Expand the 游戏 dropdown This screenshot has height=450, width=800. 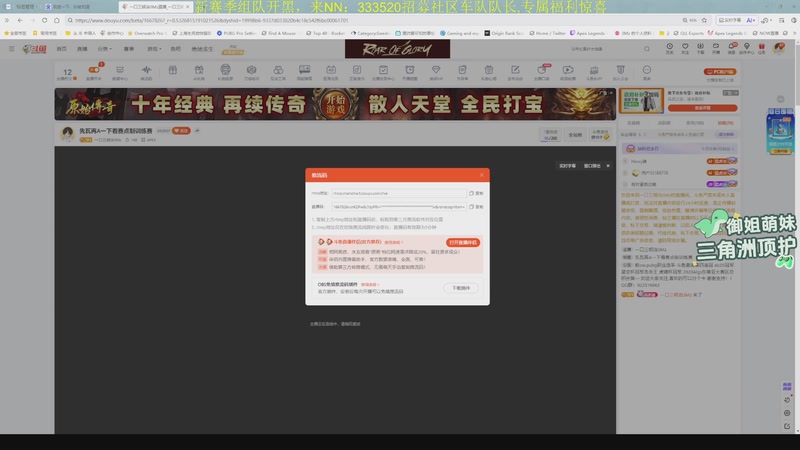tap(154, 49)
